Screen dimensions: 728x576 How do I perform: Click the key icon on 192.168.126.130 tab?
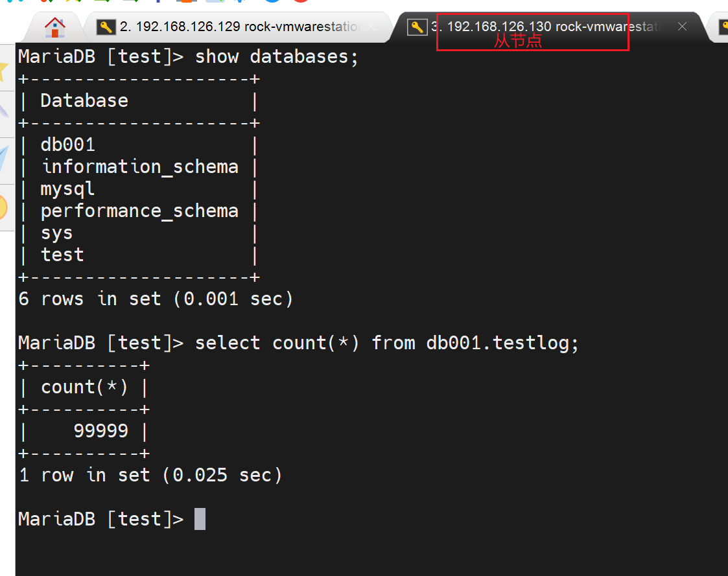(417, 27)
